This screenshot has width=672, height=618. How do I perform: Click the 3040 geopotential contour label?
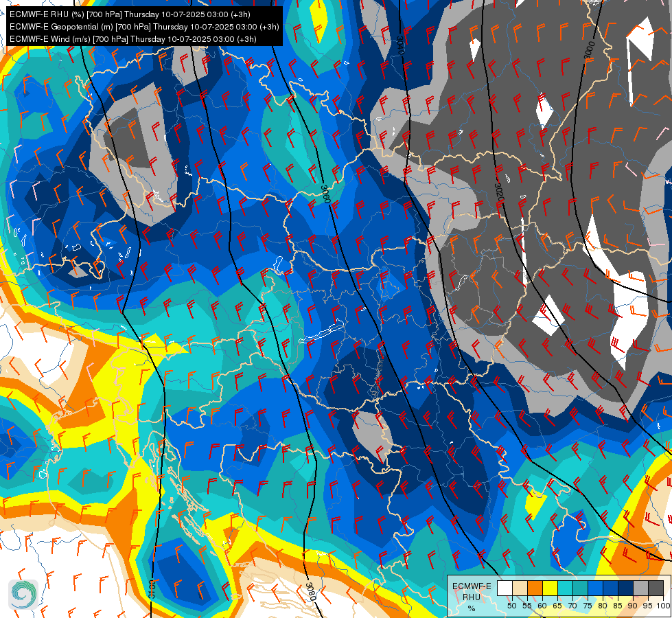(x=399, y=45)
